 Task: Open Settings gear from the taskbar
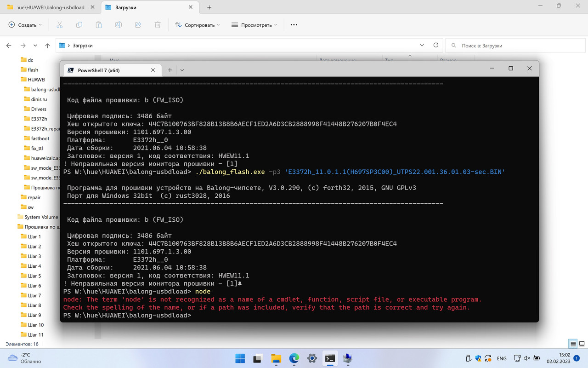(x=312, y=358)
